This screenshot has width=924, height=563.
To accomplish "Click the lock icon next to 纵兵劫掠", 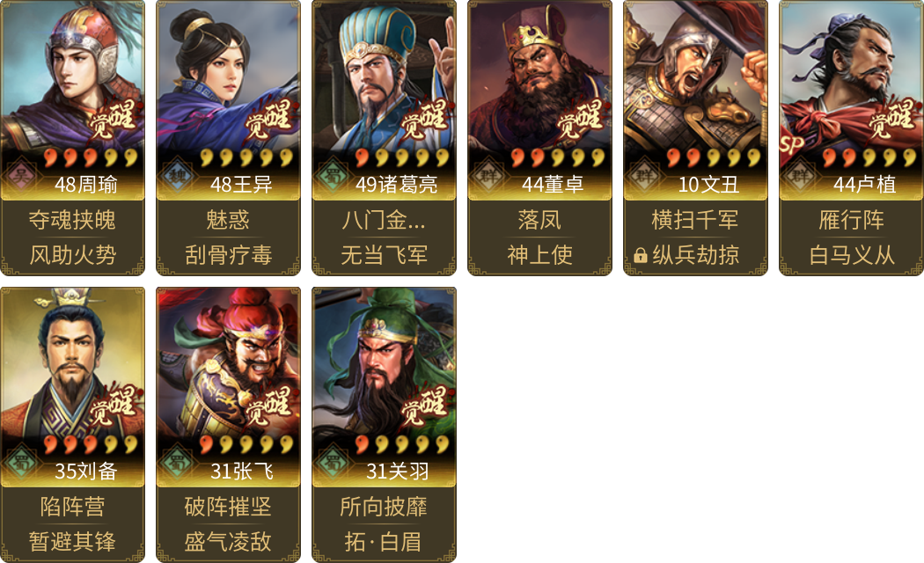I will pyautogui.click(x=641, y=255).
